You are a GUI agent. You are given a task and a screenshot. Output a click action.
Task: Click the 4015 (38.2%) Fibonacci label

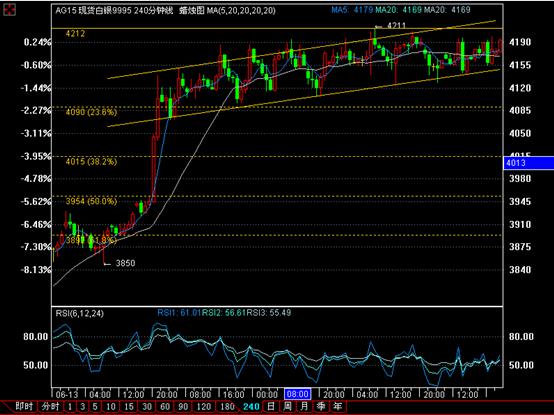pyautogui.click(x=91, y=162)
